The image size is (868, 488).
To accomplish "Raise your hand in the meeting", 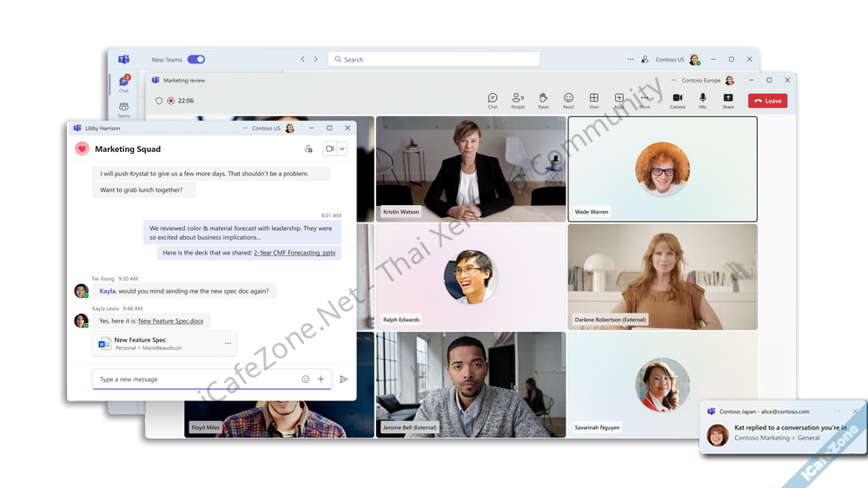I will tap(543, 100).
